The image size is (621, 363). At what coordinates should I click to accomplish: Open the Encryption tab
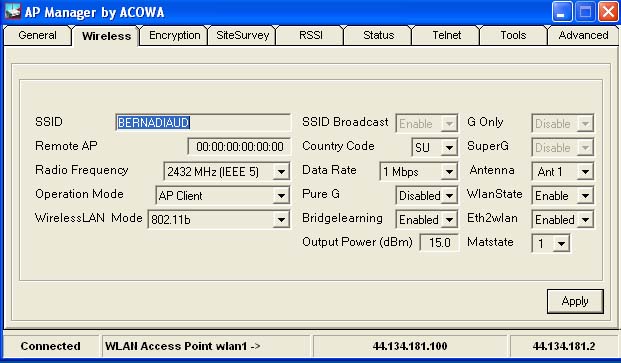174,35
